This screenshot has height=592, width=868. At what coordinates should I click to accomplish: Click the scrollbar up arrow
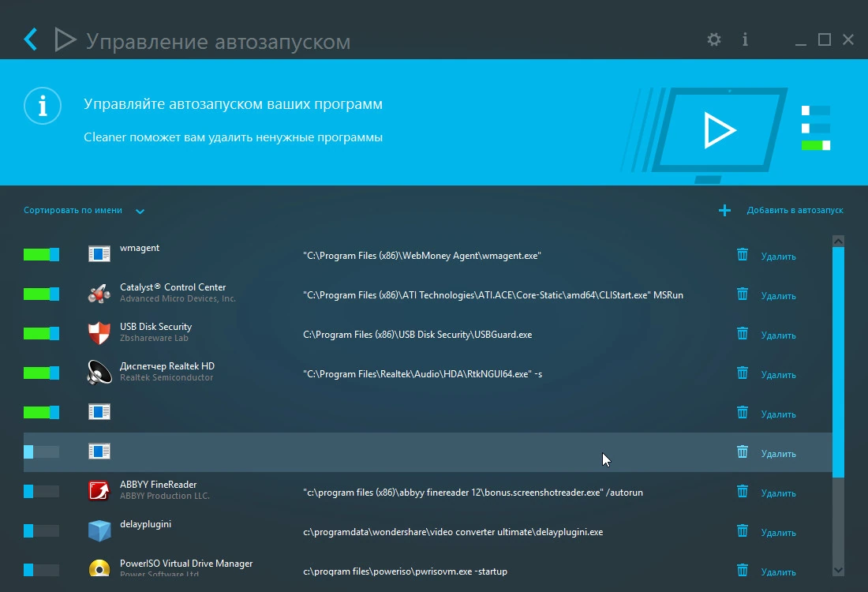(838, 241)
